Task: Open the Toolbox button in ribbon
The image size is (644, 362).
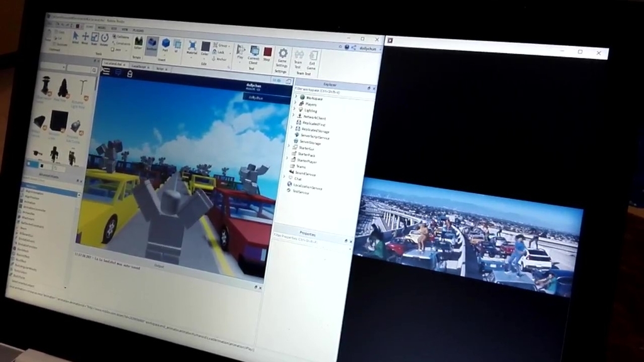Action: [152, 45]
